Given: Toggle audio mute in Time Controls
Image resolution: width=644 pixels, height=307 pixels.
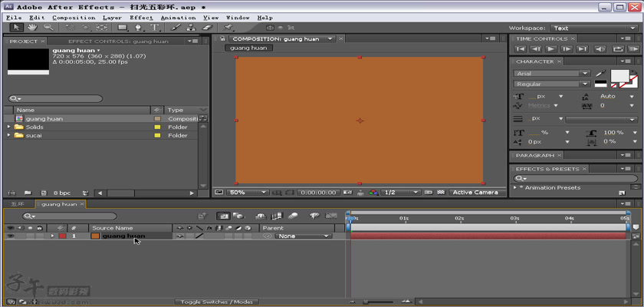Looking at the screenshot, I should pyautogui.click(x=600, y=49).
